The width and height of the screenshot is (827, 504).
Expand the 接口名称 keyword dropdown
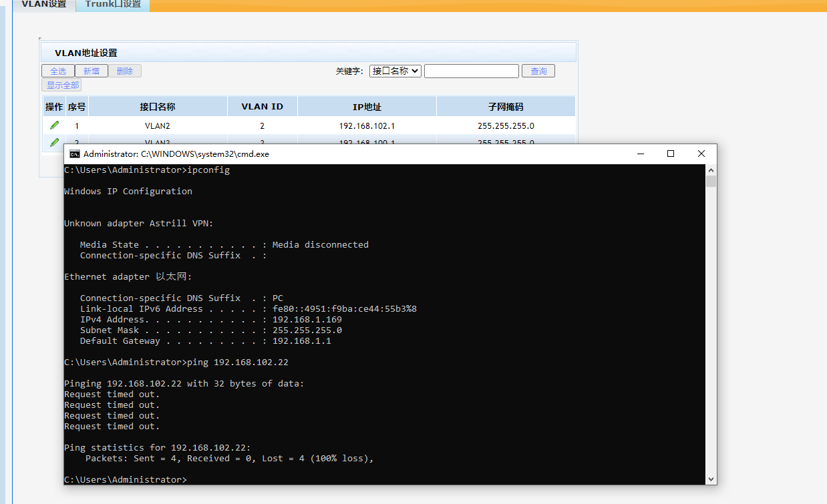[395, 71]
